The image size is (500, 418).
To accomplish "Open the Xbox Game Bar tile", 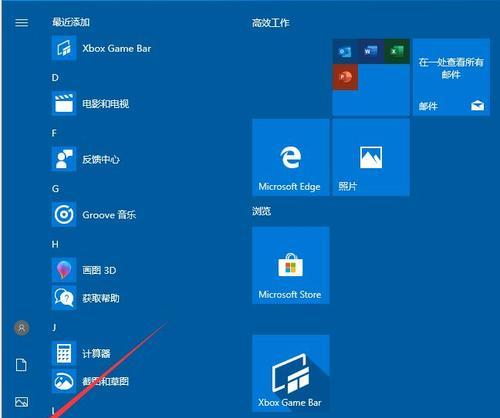I will tap(291, 373).
